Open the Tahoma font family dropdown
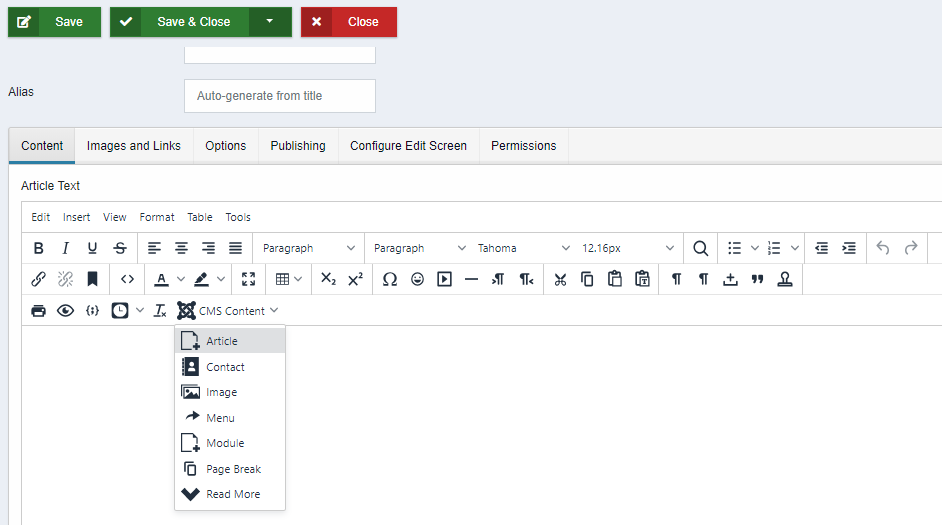Image resolution: width=942 pixels, height=525 pixels. coord(523,248)
